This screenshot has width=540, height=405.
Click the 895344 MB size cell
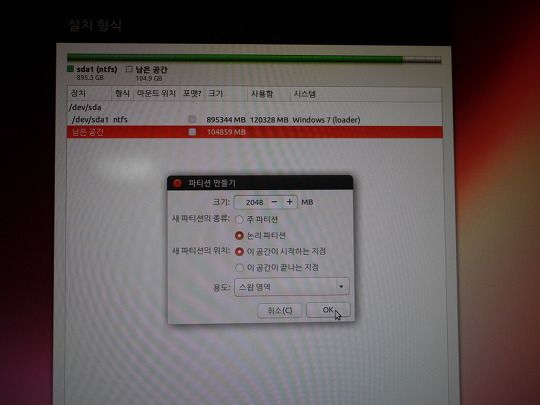pyautogui.click(x=226, y=120)
